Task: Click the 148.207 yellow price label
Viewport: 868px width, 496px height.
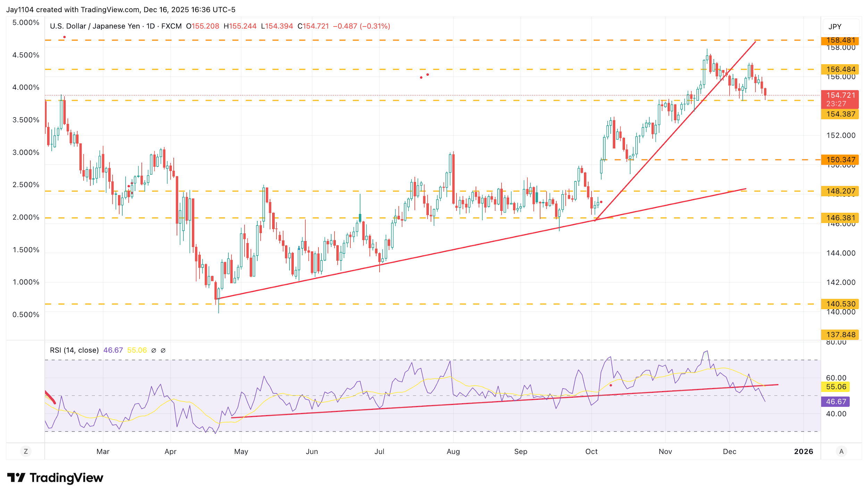Action: coord(840,191)
